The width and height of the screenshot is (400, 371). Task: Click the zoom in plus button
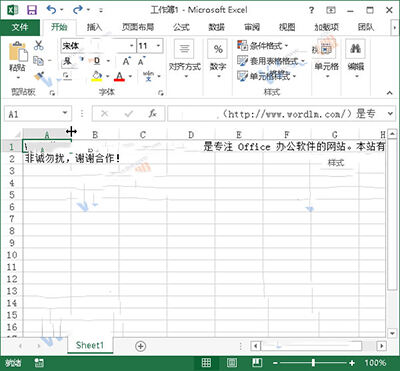point(352,363)
